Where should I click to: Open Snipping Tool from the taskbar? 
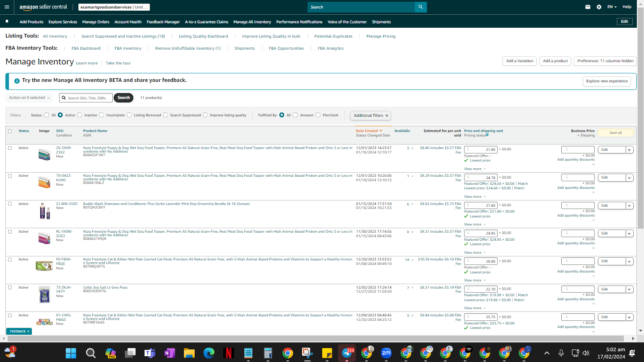pos(307,353)
